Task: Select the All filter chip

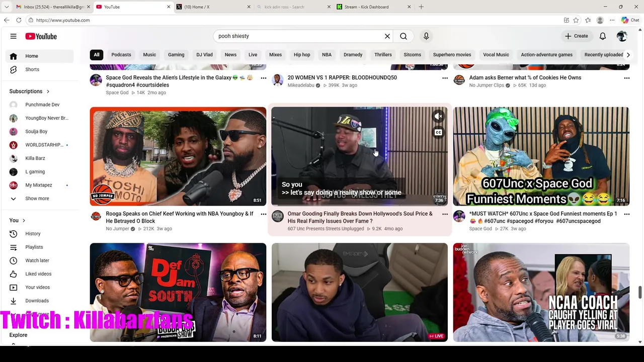Action: 97,55
